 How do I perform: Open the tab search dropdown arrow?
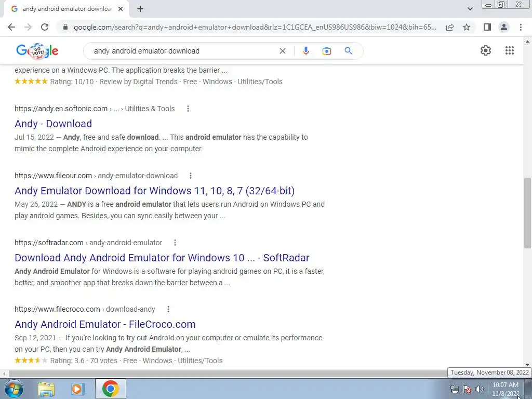[470, 9]
